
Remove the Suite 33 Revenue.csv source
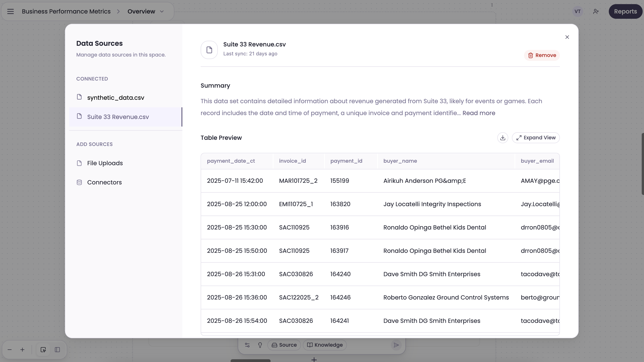tap(541, 55)
